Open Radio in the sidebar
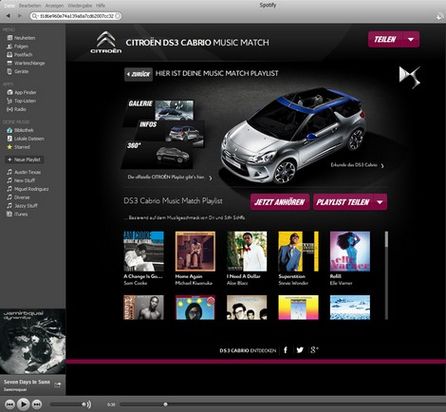Image resolution: width=446 pixels, height=412 pixels. (x=16, y=109)
